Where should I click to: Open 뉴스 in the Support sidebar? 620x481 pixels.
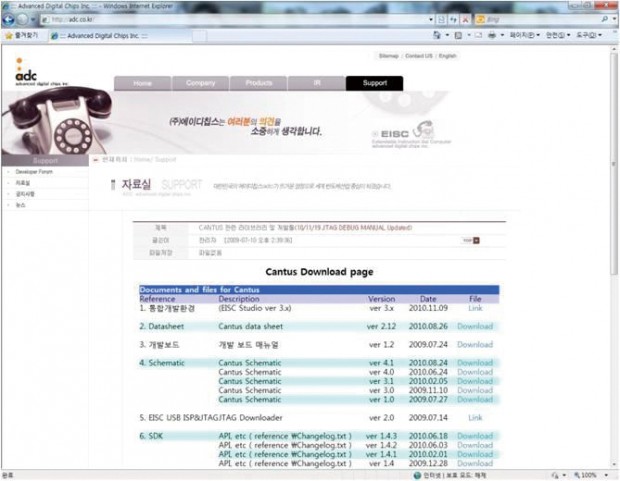(20, 205)
